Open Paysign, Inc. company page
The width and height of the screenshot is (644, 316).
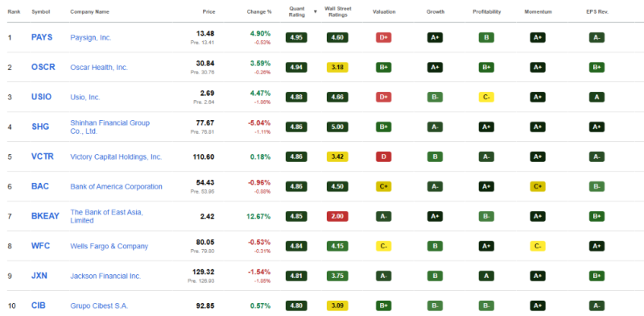point(91,37)
